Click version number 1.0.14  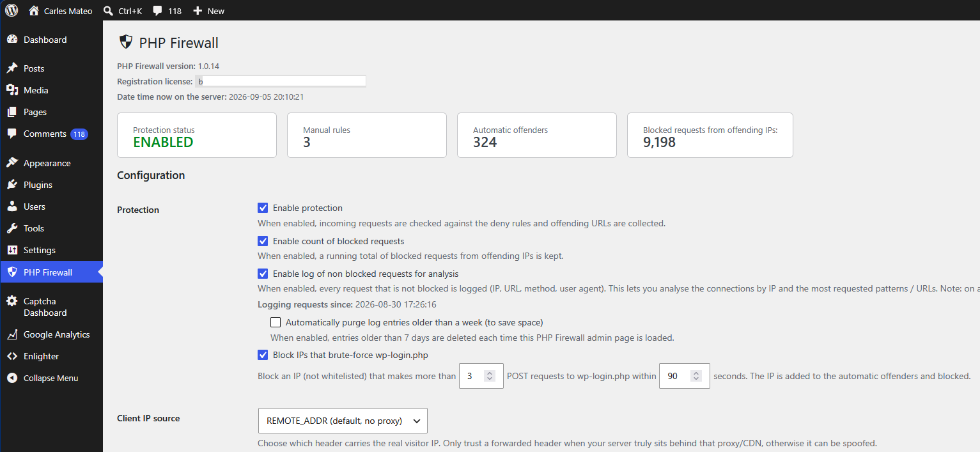coord(208,66)
